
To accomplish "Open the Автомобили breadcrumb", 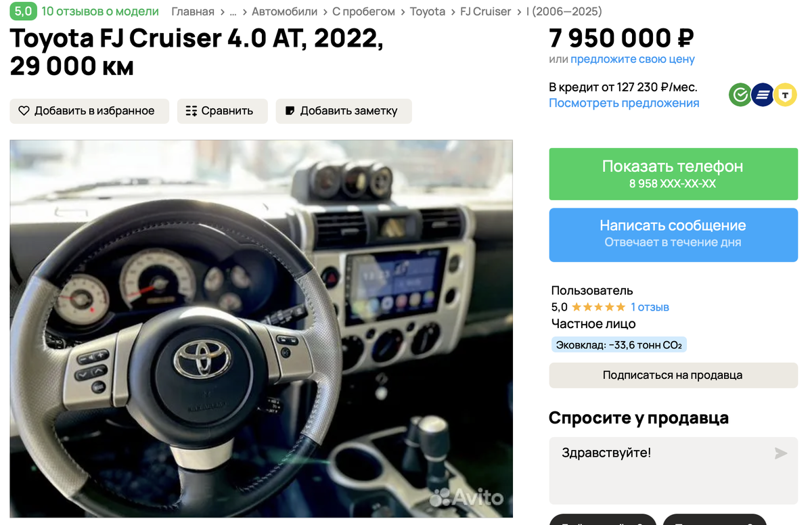I will [x=284, y=12].
